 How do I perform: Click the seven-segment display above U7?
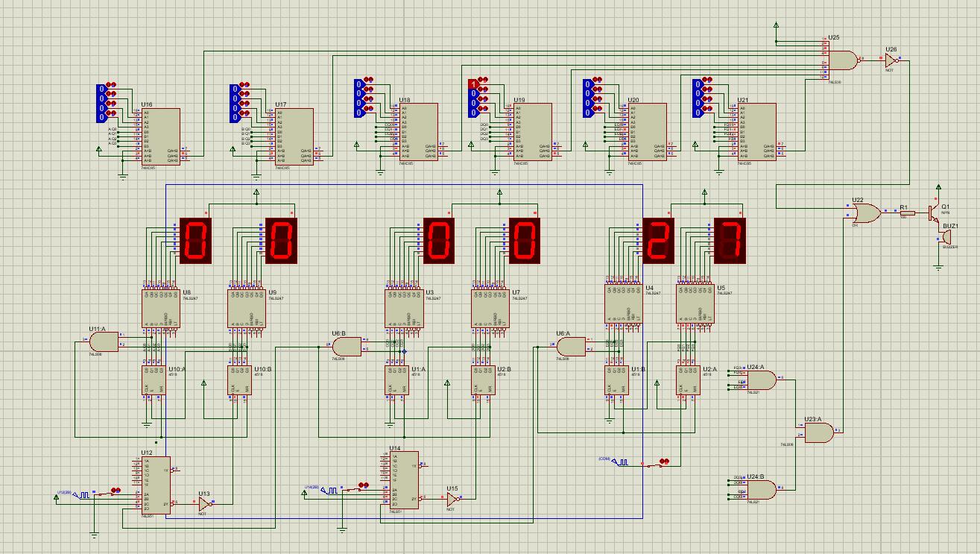(x=525, y=241)
